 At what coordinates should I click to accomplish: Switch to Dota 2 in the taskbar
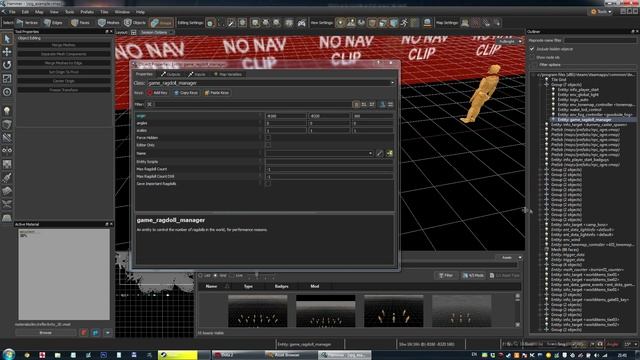(x=237, y=355)
